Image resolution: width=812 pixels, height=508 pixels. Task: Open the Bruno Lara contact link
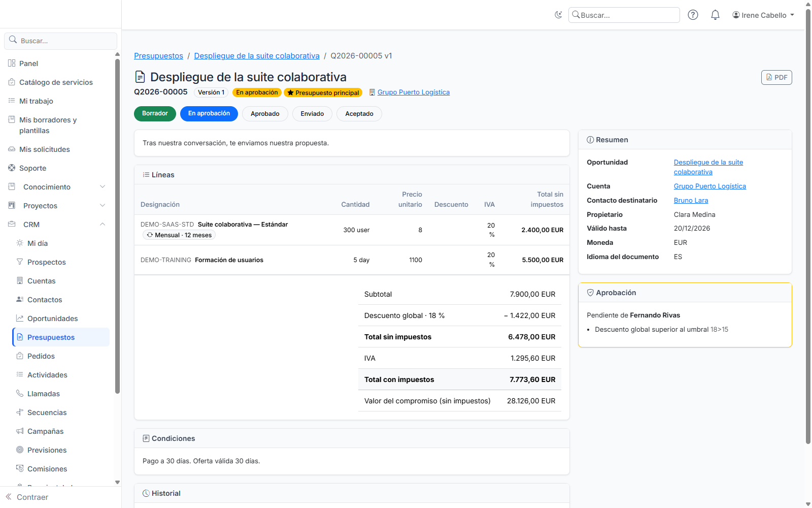(691, 201)
